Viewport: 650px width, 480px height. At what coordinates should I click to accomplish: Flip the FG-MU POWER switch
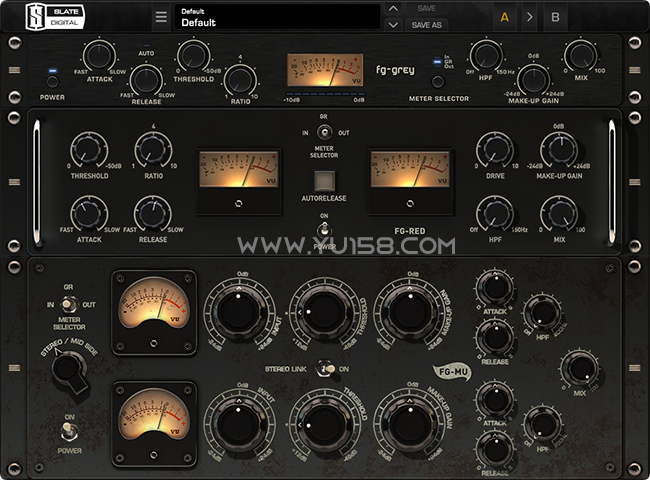click(x=69, y=432)
